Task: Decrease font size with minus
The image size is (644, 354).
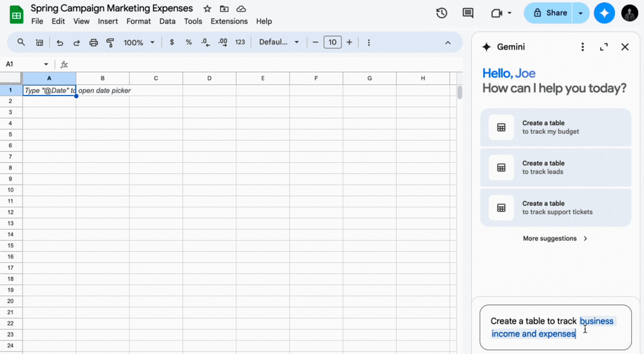Action: (x=316, y=42)
